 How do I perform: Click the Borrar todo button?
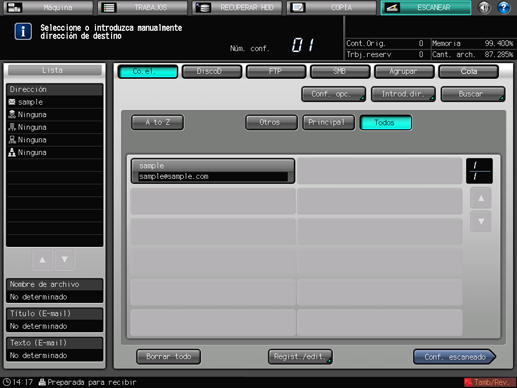[168, 356]
